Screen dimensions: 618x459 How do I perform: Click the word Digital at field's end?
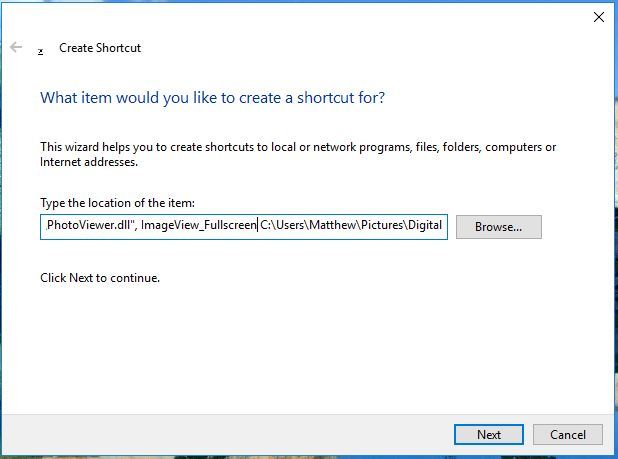424,225
